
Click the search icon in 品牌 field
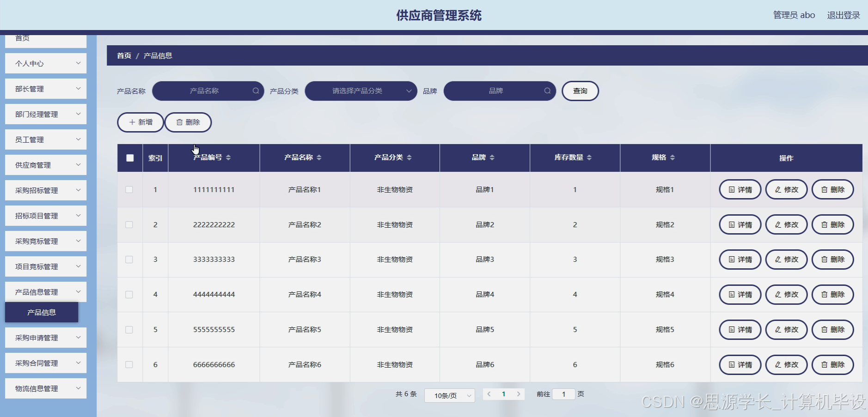[547, 91]
